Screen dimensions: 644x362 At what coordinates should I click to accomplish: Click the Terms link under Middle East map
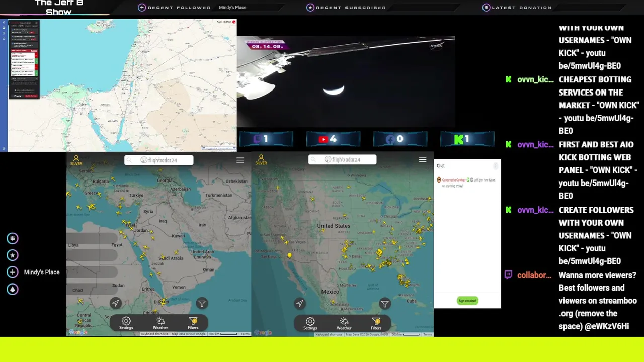coord(245,334)
